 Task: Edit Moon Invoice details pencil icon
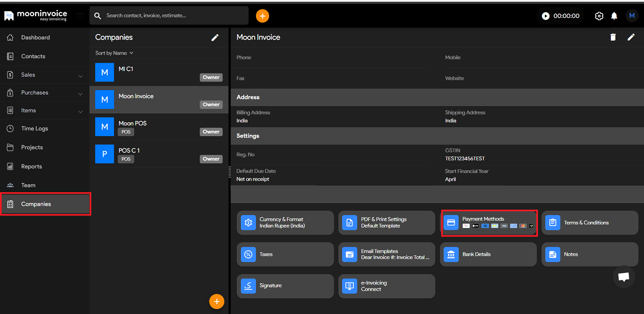pos(631,37)
